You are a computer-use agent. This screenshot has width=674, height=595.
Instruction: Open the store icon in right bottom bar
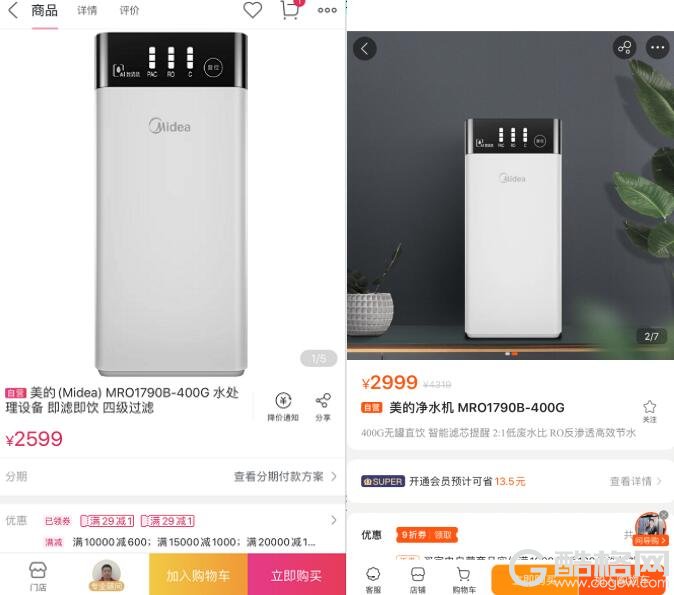pos(418,580)
